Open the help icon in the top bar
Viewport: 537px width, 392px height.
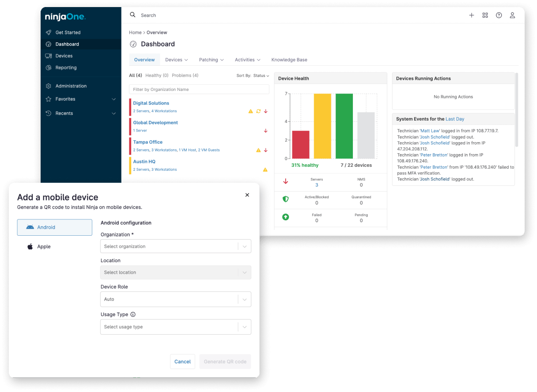coord(499,15)
